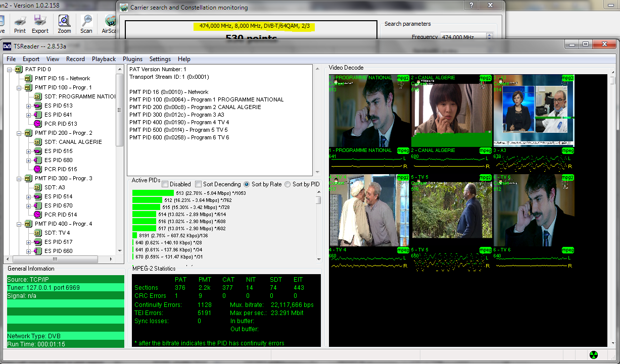The width and height of the screenshot is (620, 364).
Task: Click the speaker icon for ES PID 670
Action: 37,205
